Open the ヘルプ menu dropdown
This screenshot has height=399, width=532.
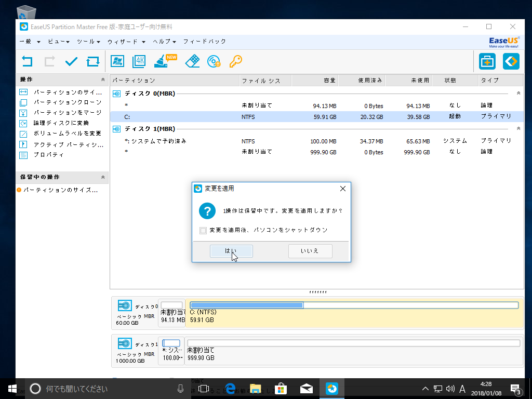point(165,42)
